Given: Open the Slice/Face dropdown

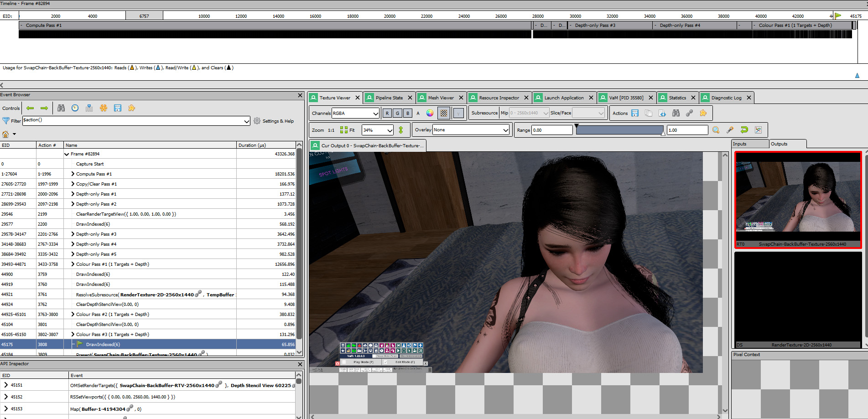Looking at the screenshot, I should tap(588, 113).
